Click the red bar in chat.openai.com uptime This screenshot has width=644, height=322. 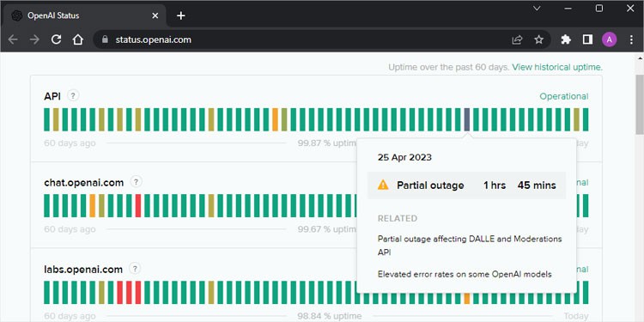click(138, 205)
